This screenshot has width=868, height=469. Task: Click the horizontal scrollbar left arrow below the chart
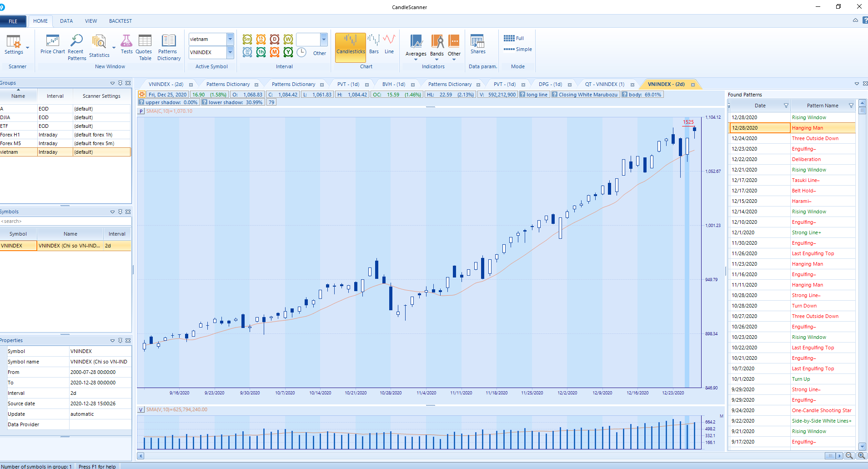(x=141, y=456)
